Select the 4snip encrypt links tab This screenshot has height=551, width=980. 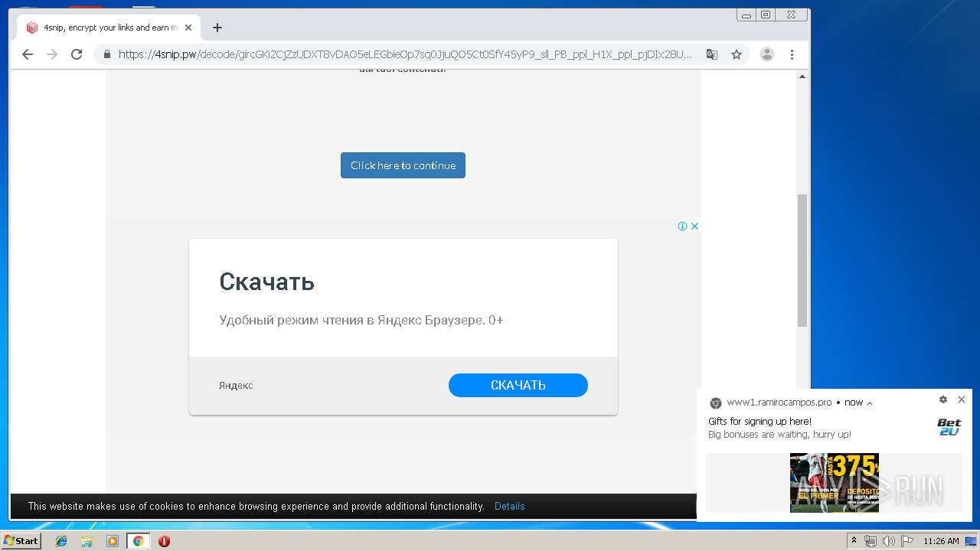[109, 28]
